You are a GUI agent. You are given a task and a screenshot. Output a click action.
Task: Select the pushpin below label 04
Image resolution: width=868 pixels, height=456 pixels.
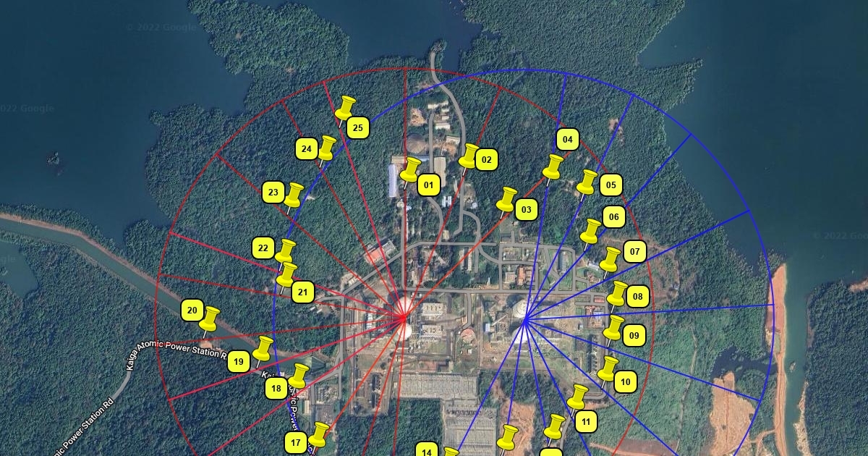coord(553,167)
